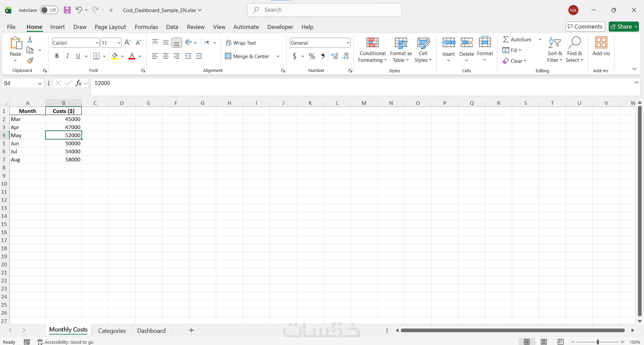Check the Accessibility: Good to go status
644x345 pixels.
point(66,342)
